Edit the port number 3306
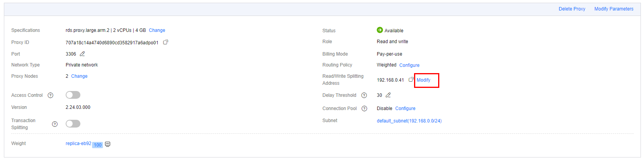Viewport: 644px width, 161px height. [82, 54]
